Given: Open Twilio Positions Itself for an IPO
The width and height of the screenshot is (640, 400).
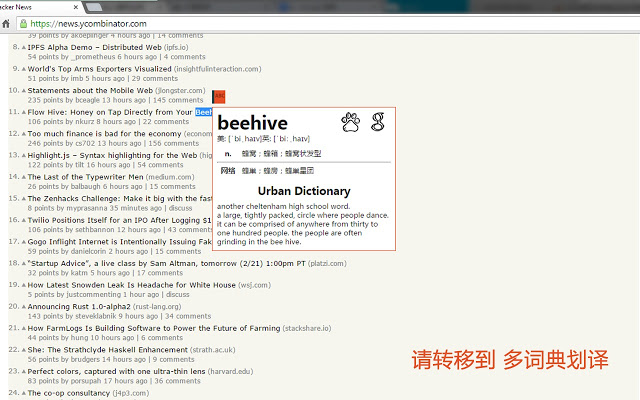Looking at the screenshot, I should pos(120,220).
